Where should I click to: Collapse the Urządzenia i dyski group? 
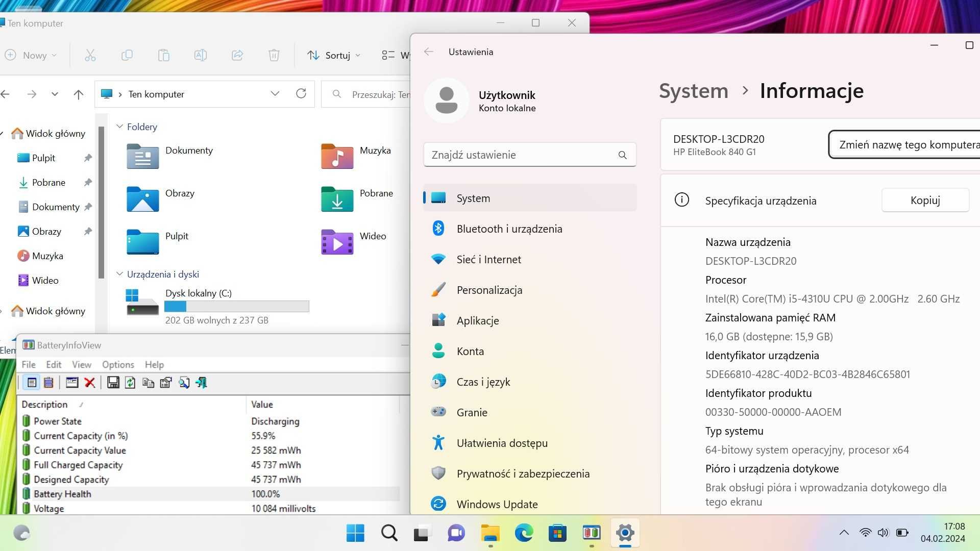tap(119, 274)
